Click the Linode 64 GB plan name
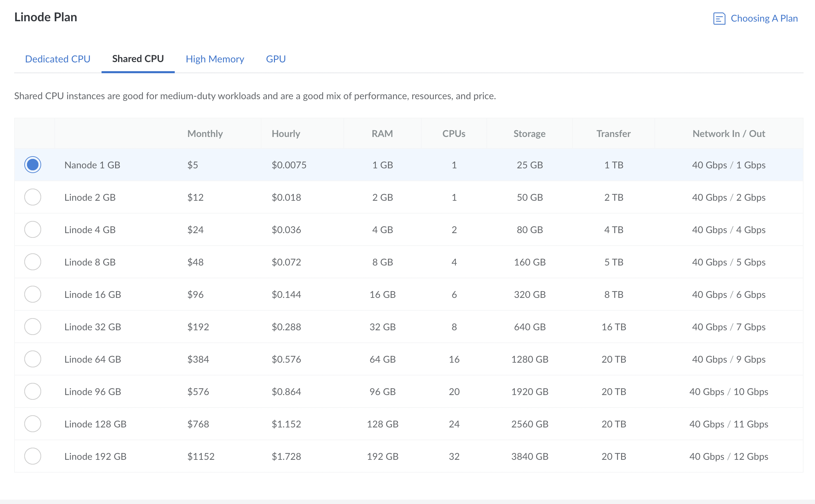Viewport: 815px width, 504px height. (93, 359)
